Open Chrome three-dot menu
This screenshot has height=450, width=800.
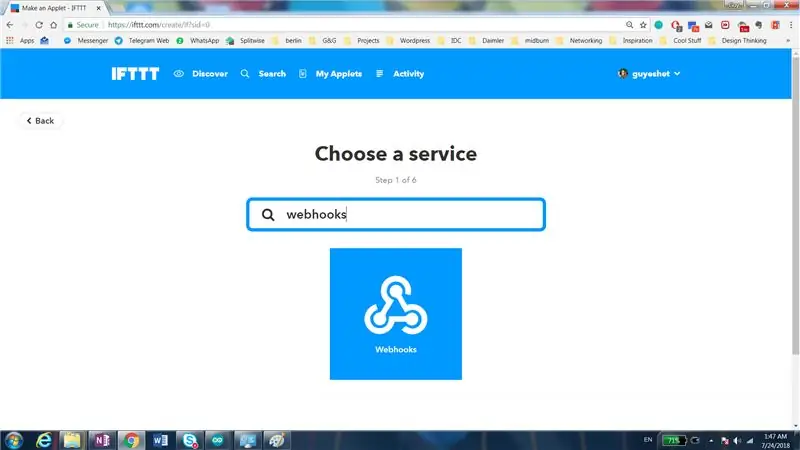tap(791, 24)
